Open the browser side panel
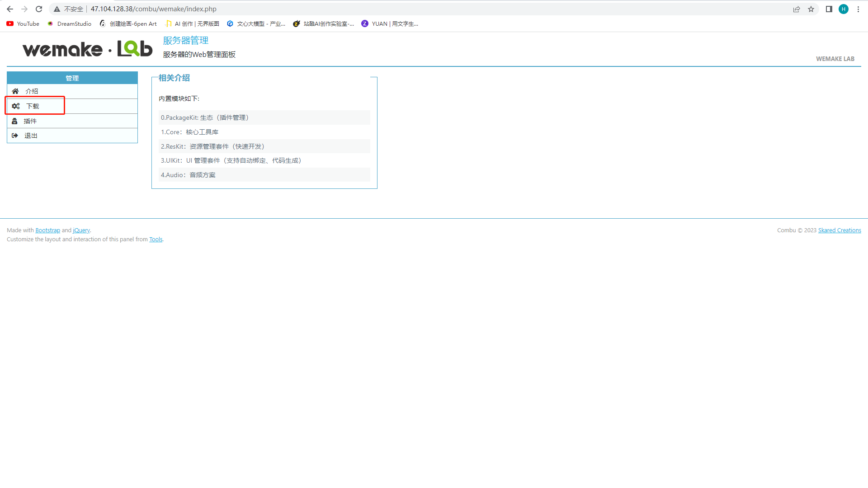Screen dimensions: 868x488 829,9
